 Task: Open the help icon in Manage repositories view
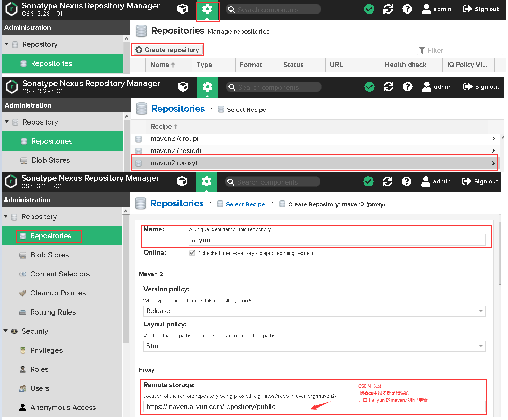coord(407,9)
